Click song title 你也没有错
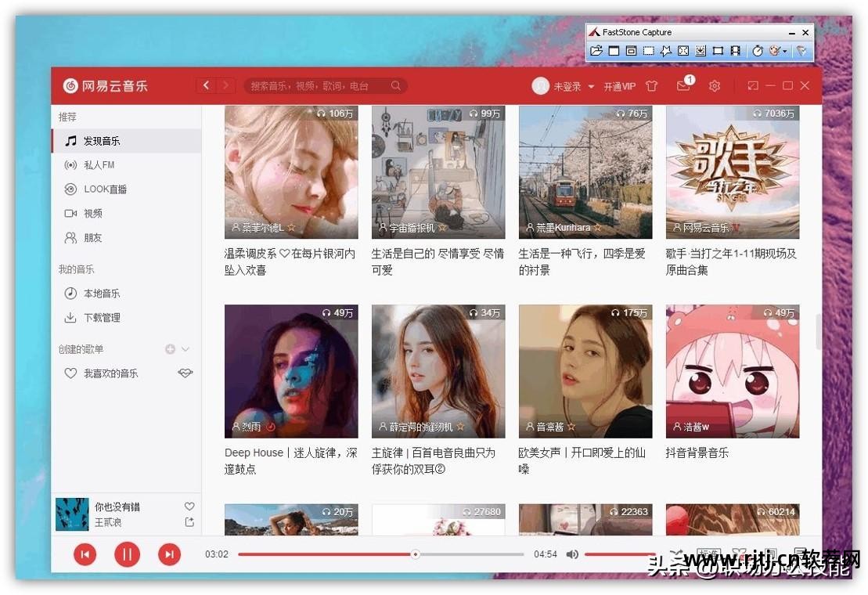The height and width of the screenshot is (595, 868). [117, 507]
